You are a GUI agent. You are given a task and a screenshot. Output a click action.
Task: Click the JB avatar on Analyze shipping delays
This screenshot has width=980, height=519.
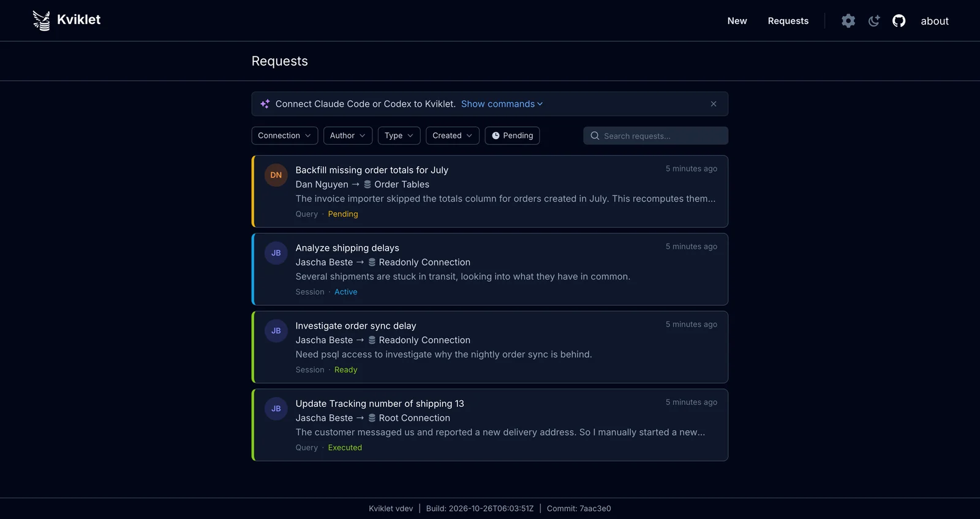point(276,253)
